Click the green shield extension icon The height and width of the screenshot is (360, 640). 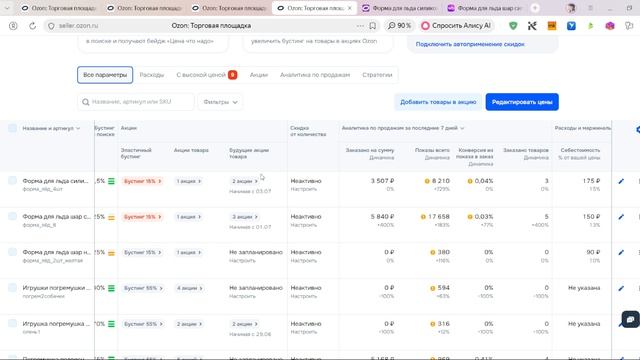(x=513, y=26)
